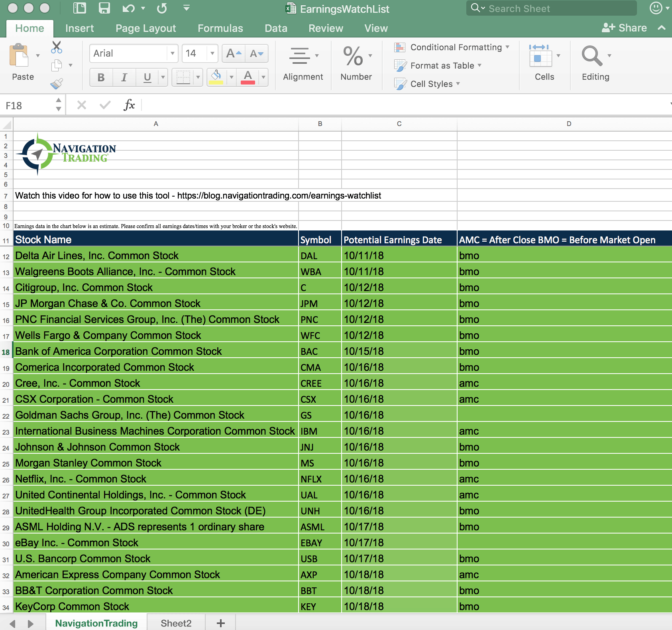The height and width of the screenshot is (630, 672).
Task: Cut selection with the scissors icon
Action: (57, 47)
